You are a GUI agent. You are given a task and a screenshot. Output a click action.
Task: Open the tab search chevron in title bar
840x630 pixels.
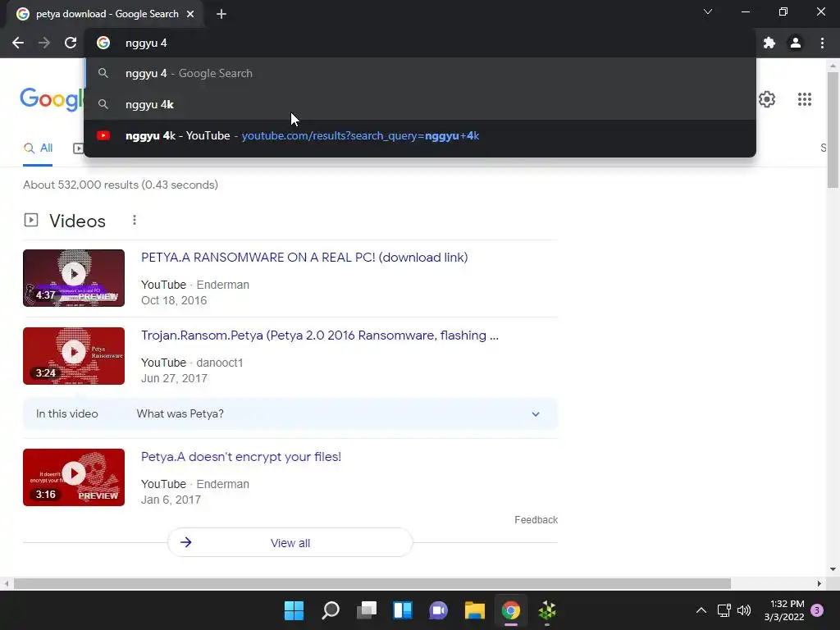point(708,11)
